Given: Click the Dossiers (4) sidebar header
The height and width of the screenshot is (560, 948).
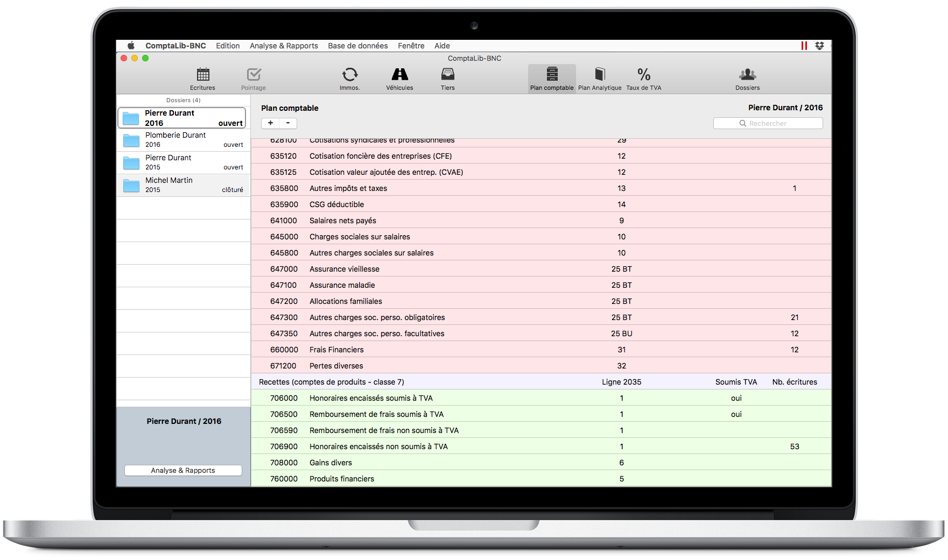Looking at the screenshot, I should pyautogui.click(x=183, y=100).
